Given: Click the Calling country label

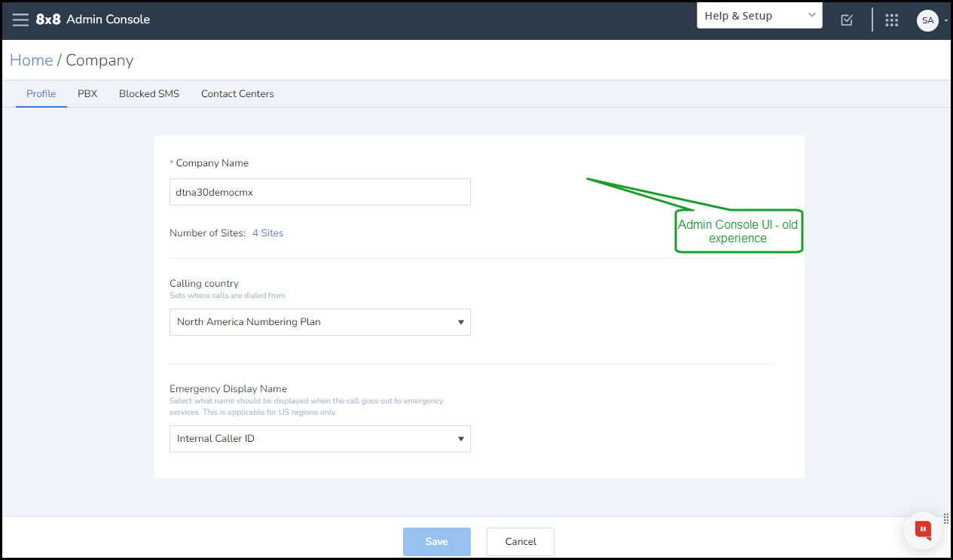Looking at the screenshot, I should click(x=204, y=284).
